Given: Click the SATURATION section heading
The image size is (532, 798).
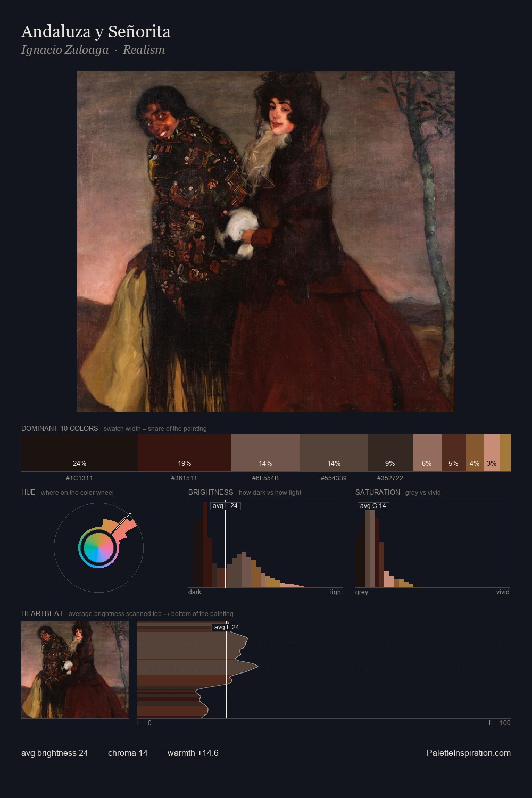Looking at the screenshot, I should click(378, 492).
